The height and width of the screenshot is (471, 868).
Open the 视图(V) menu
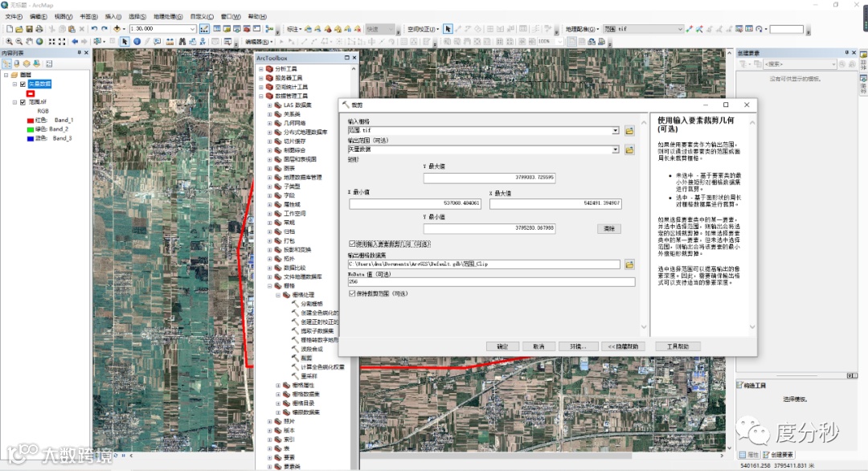[63, 17]
